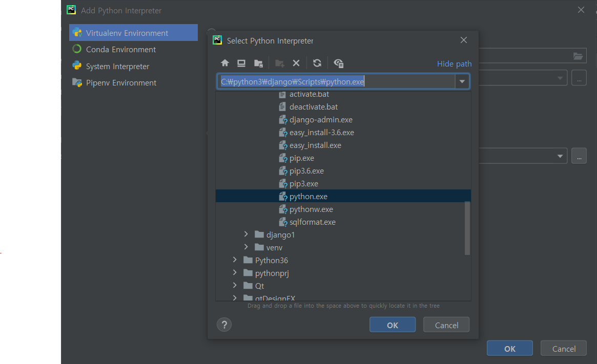Click the interpreter path input field
The height and width of the screenshot is (364, 597).
click(x=337, y=81)
